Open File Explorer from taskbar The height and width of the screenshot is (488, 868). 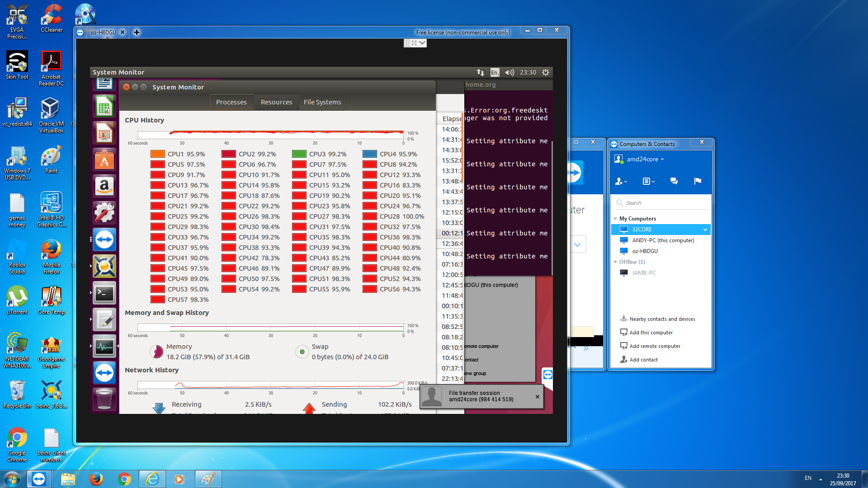[68, 479]
